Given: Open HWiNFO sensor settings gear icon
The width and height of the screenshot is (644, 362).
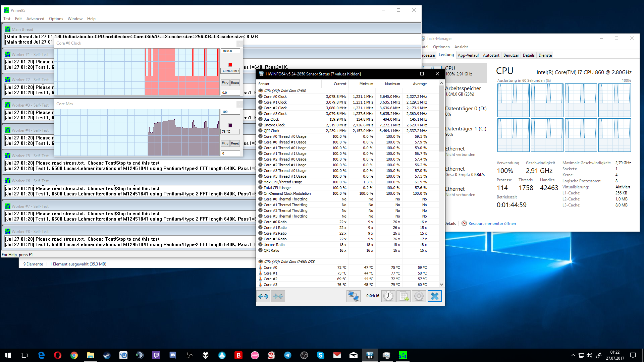Looking at the screenshot, I should click(419, 296).
